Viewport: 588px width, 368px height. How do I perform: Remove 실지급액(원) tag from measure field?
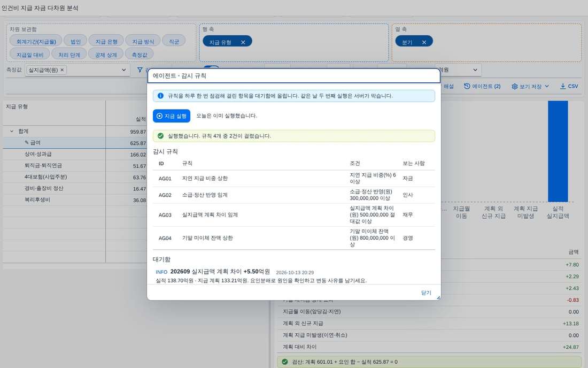click(62, 70)
